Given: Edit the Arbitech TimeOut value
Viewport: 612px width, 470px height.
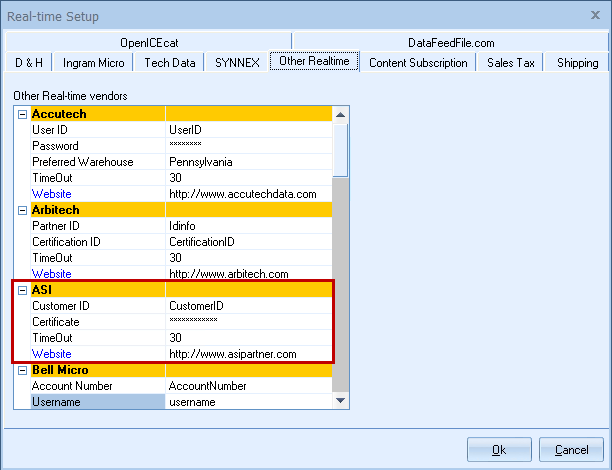Looking at the screenshot, I should (x=249, y=258).
